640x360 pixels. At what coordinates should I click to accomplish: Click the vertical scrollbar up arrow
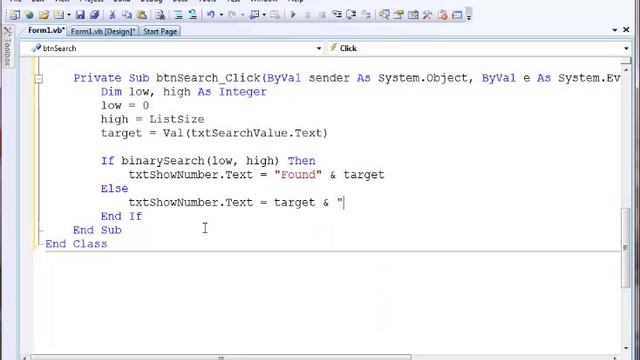click(626, 70)
